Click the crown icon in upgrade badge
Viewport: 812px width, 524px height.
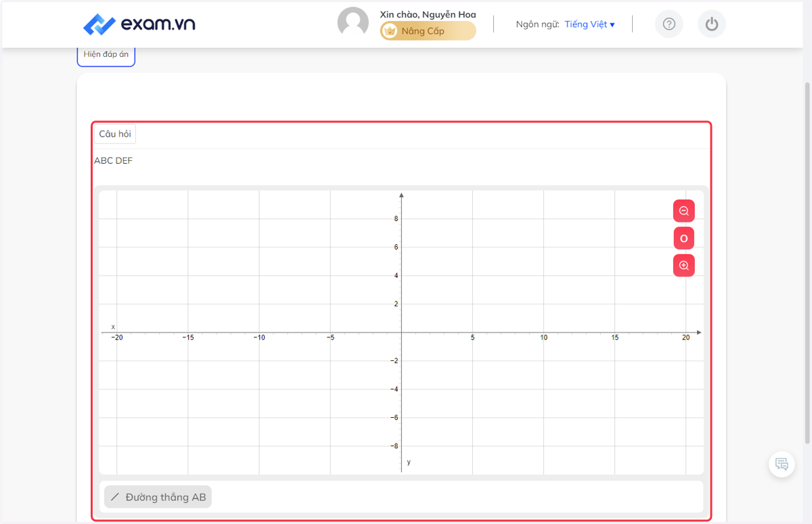(389, 31)
